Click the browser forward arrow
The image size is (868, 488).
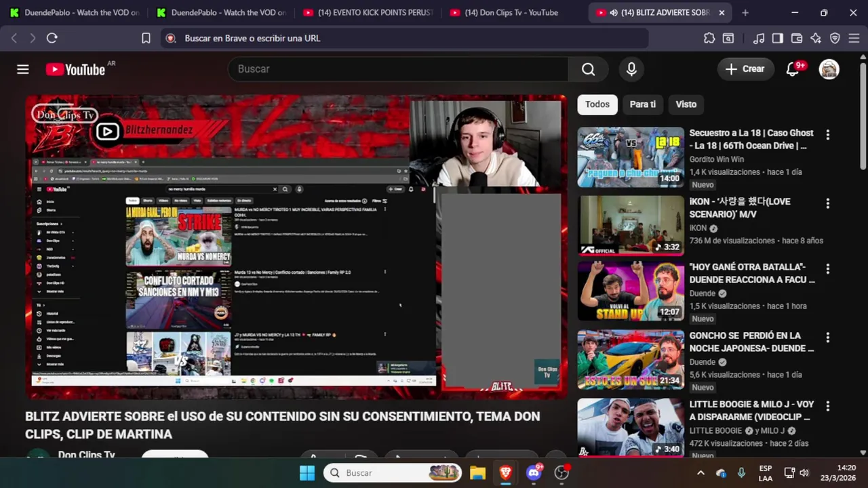[33, 38]
